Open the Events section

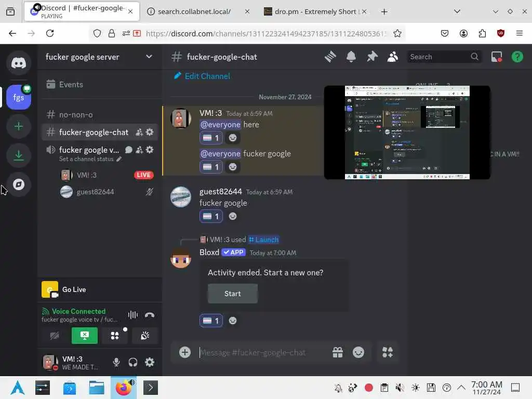[x=100, y=84]
